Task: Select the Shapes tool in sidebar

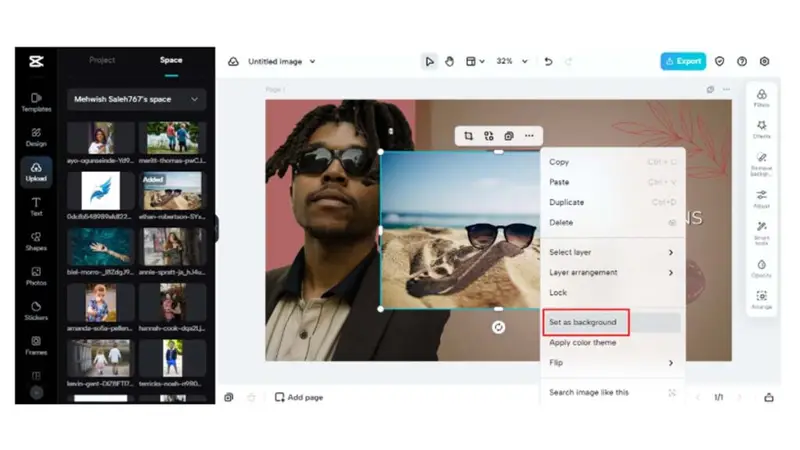Action: (36, 240)
